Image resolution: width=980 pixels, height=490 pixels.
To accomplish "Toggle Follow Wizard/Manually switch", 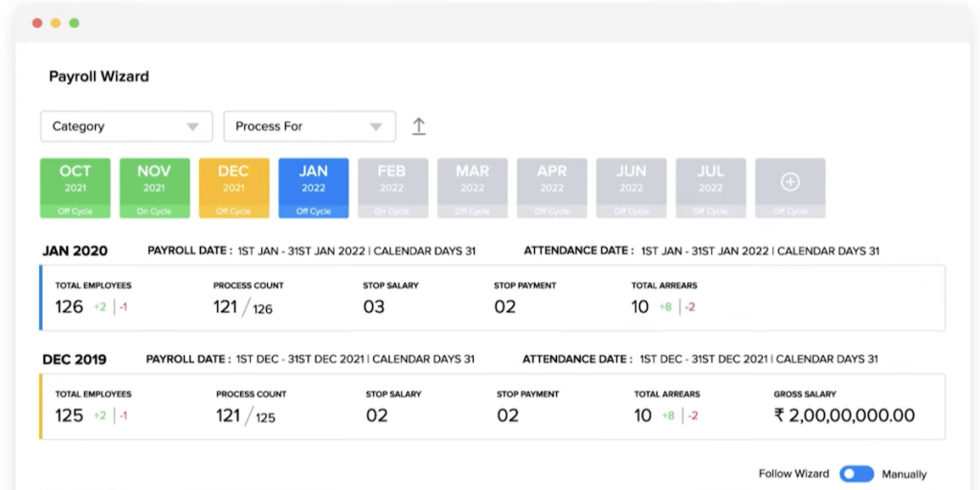I will coord(857,474).
